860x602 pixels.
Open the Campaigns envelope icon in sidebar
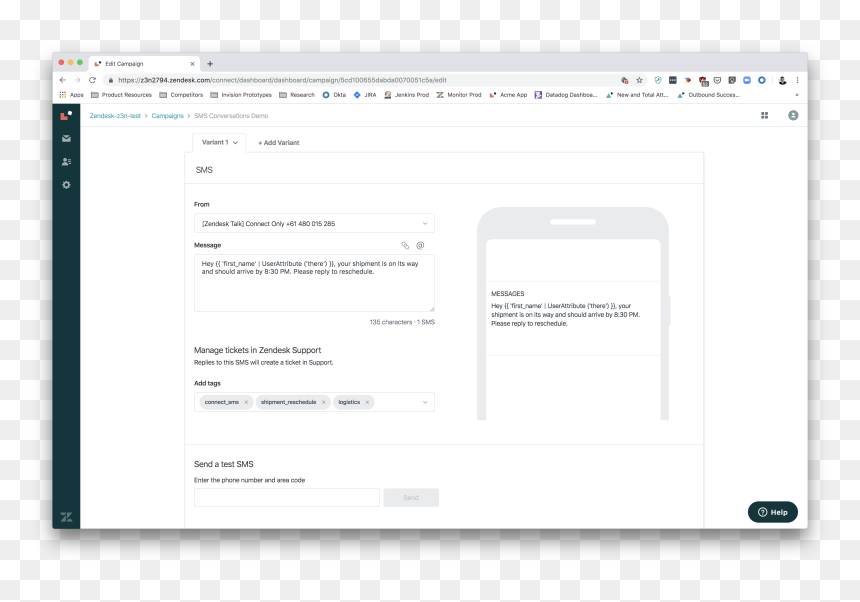(66, 139)
